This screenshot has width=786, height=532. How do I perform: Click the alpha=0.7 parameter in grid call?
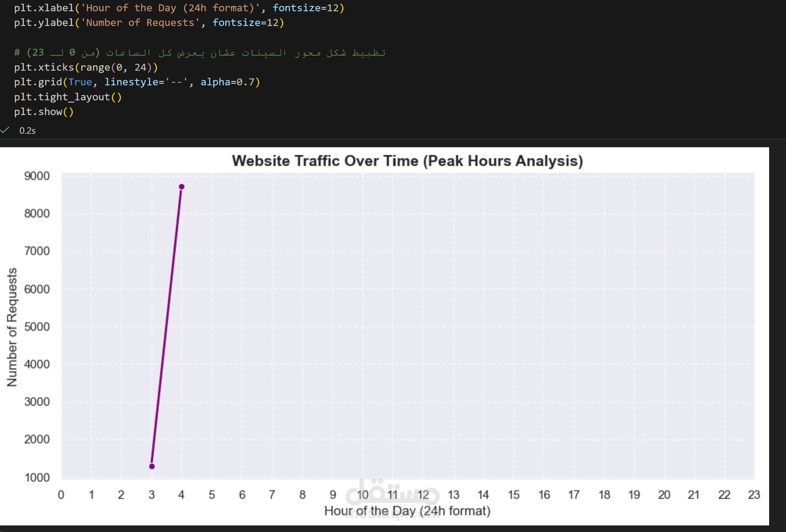[x=227, y=82]
